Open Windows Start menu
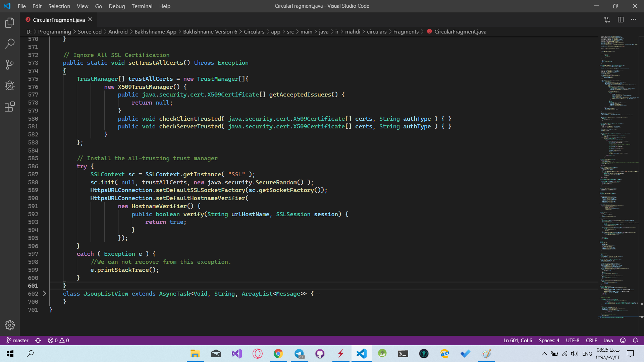 [x=10, y=354]
